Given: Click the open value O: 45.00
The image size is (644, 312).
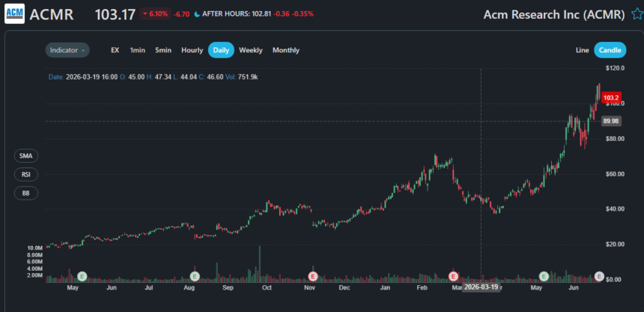Looking at the screenshot, I should tap(133, 77).
